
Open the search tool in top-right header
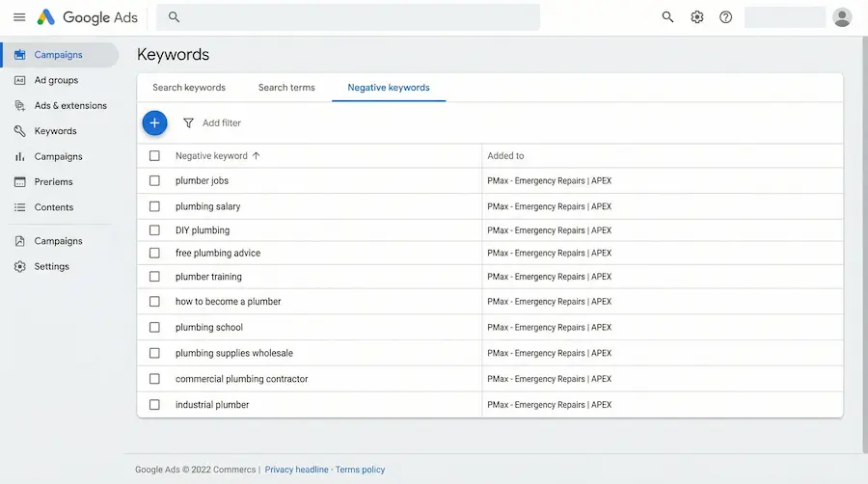(667, 17)
